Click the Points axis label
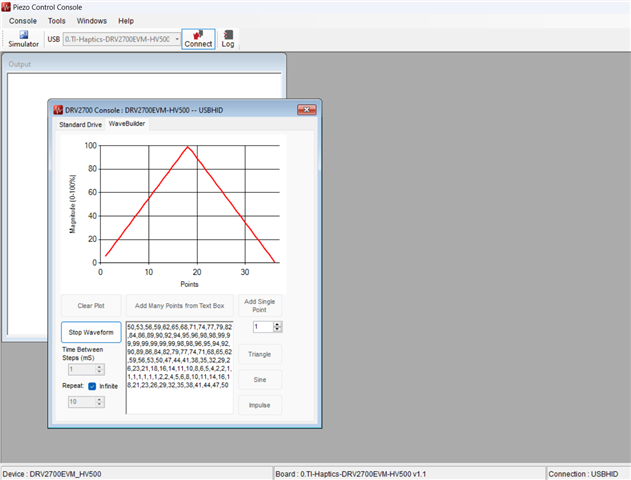The height and width of the screenshot is (480, 631). point(189,284)
